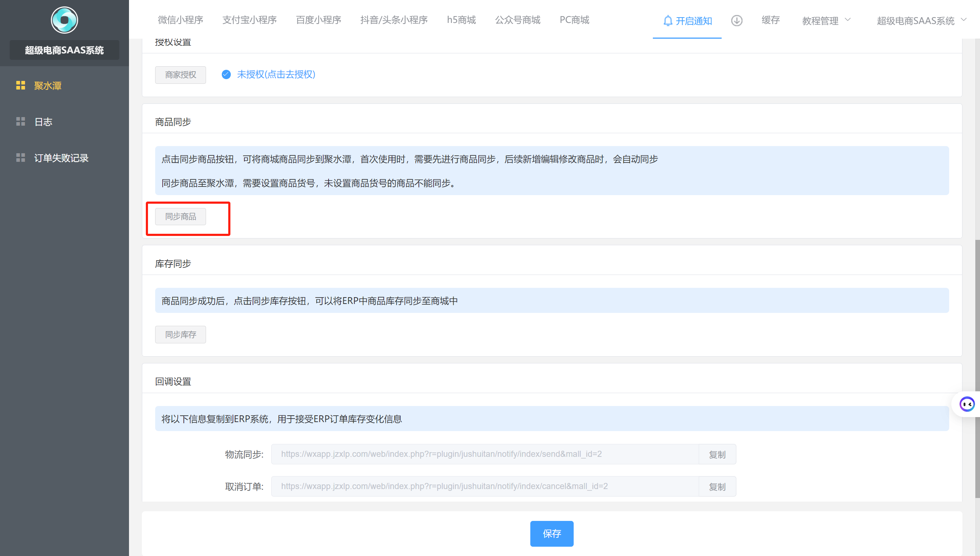The height and width of the screenshot is (556, 980).
Task: Click the grid icon beside 订单失败记录
Action: pos(21,158)
